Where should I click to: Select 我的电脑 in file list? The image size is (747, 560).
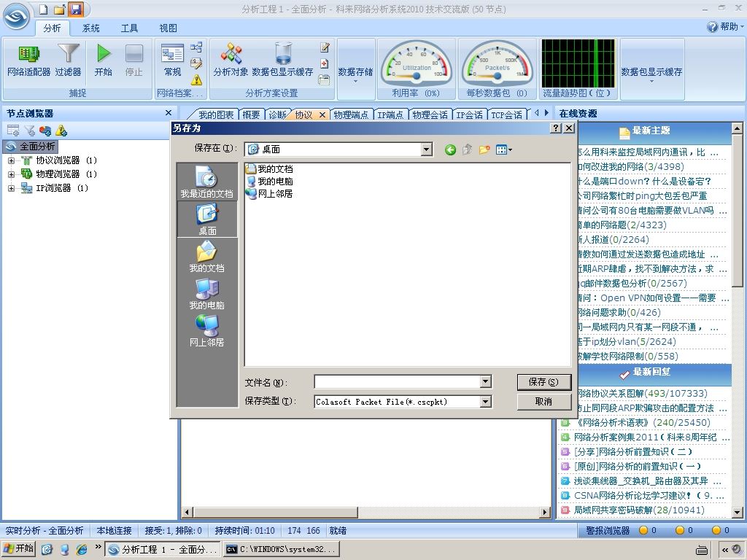tap(270, 182)
